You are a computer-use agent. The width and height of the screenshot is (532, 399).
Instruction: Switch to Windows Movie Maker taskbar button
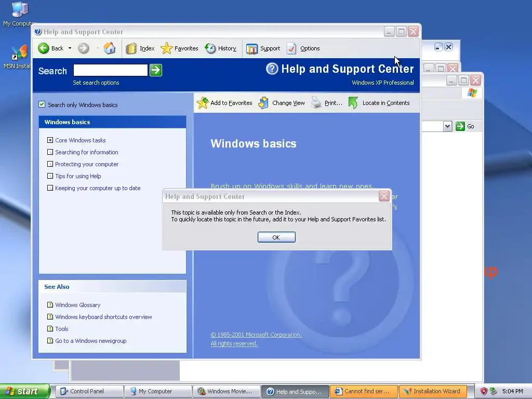[x=227, y=391]
